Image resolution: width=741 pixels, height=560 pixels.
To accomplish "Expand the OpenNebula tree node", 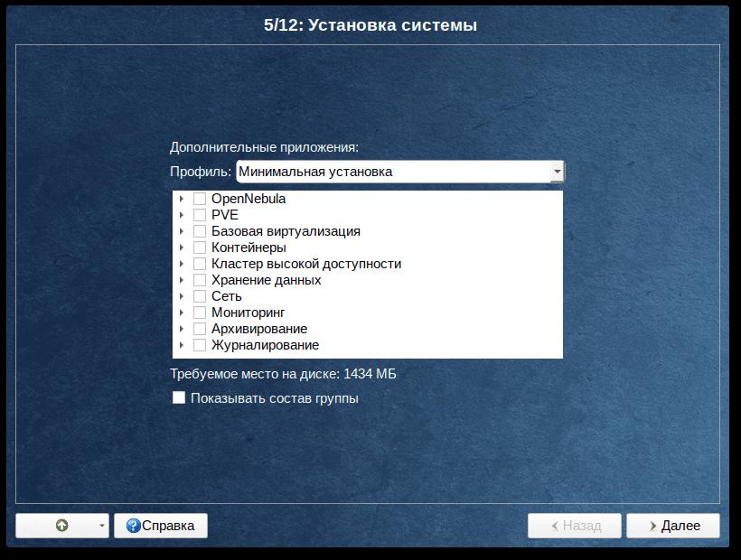I will pos(182,199).
